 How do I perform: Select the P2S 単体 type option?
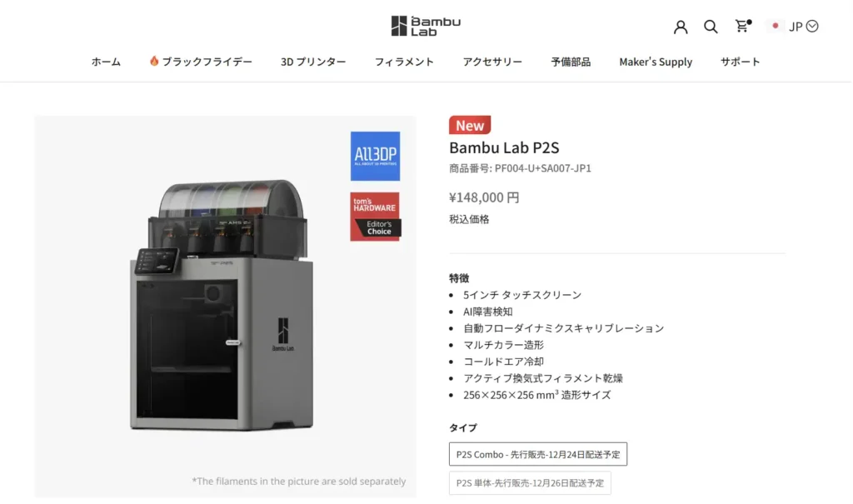tap(529, 483)
